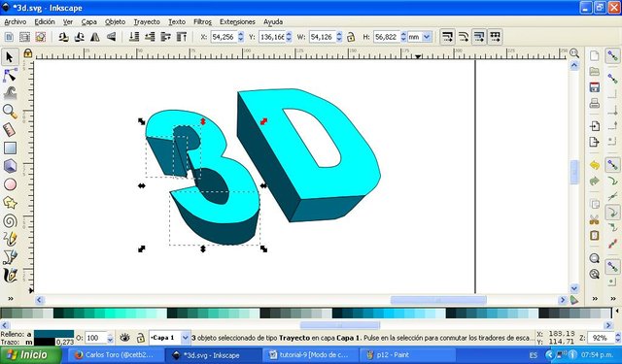Choose the Star polygon tool

pyautogui.click(x=10, y=203)
